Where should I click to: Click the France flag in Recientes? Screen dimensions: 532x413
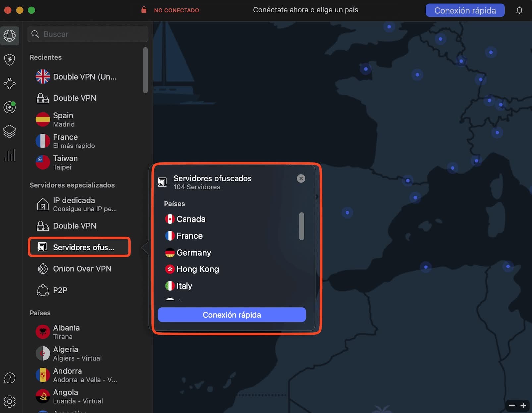(43, 141)
